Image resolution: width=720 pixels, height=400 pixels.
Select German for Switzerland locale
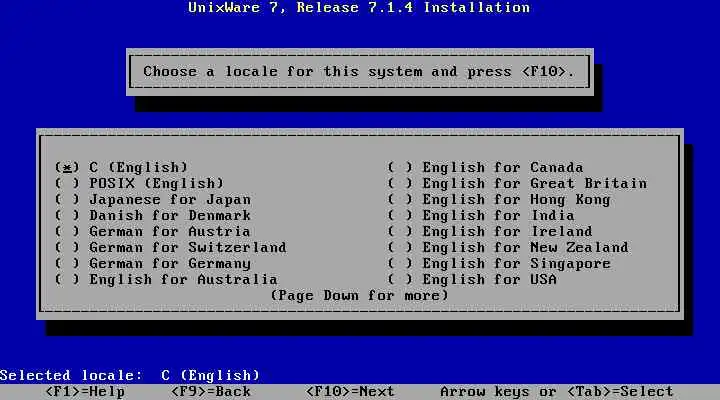[170, 248]
